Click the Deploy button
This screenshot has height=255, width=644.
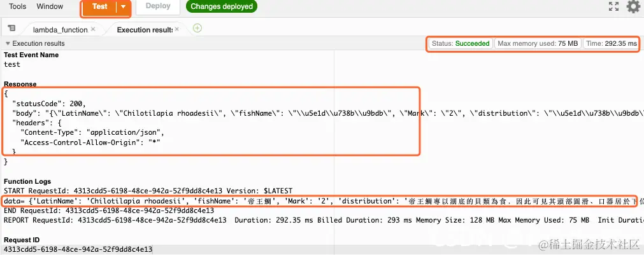click(158, 6)
